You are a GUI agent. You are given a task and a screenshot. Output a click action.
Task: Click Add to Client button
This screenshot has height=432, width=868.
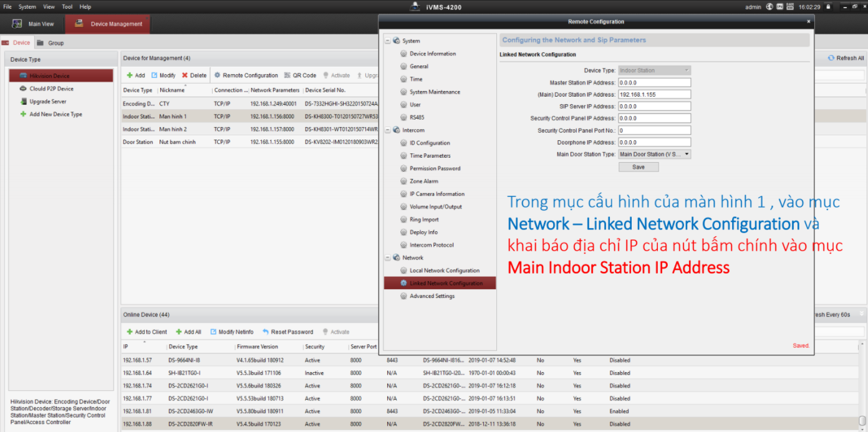[147, 332]
